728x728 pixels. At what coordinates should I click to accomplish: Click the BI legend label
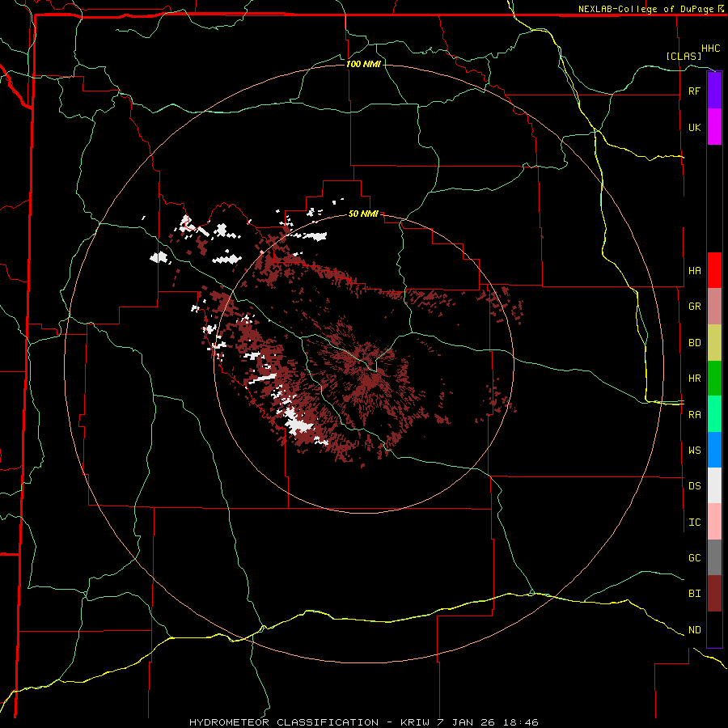(x=694, y=594)
